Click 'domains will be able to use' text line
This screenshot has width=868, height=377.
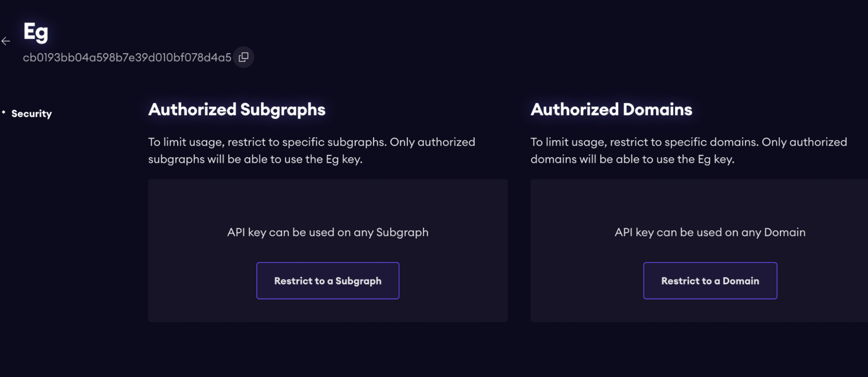pos(632,159)
